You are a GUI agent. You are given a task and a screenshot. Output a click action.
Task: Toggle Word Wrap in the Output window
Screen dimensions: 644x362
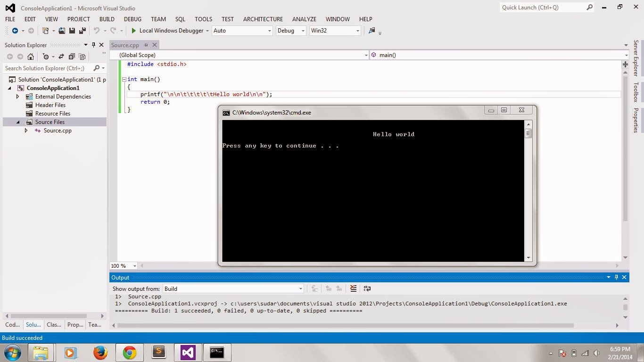click(367, 288)
